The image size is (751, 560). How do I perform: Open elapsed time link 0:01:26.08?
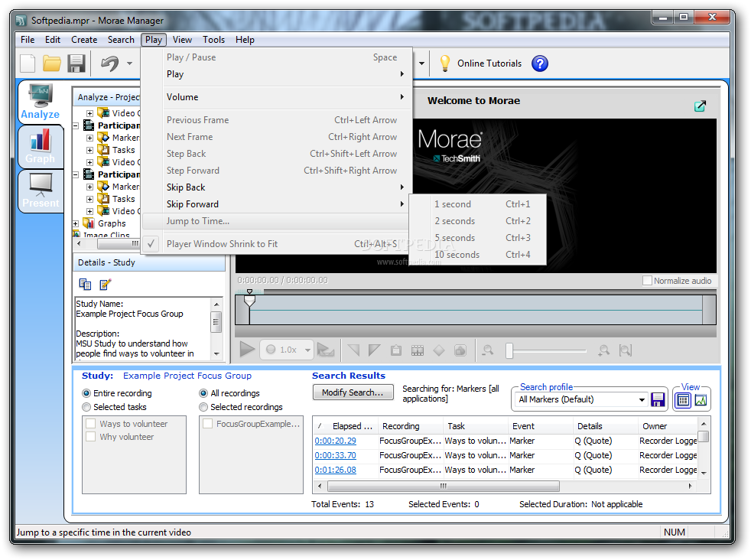(x=335, y=470)
